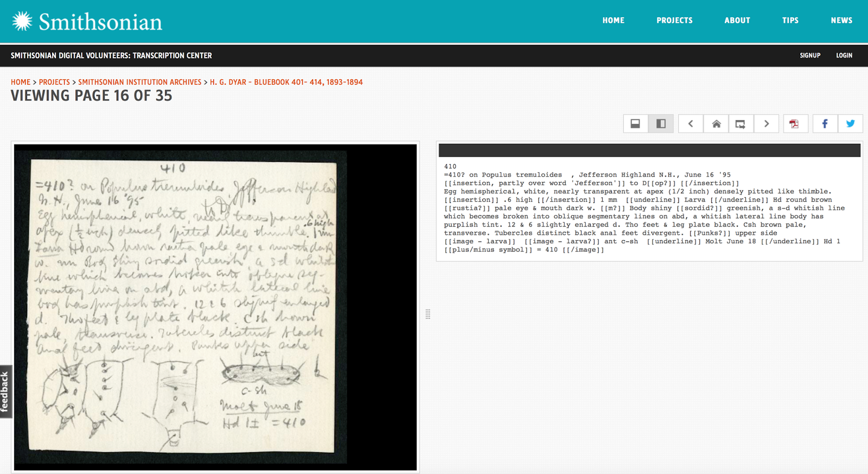Viewport: 868px width, 474px height.
Task: Click the Signup link
Action: coord(810,55)
